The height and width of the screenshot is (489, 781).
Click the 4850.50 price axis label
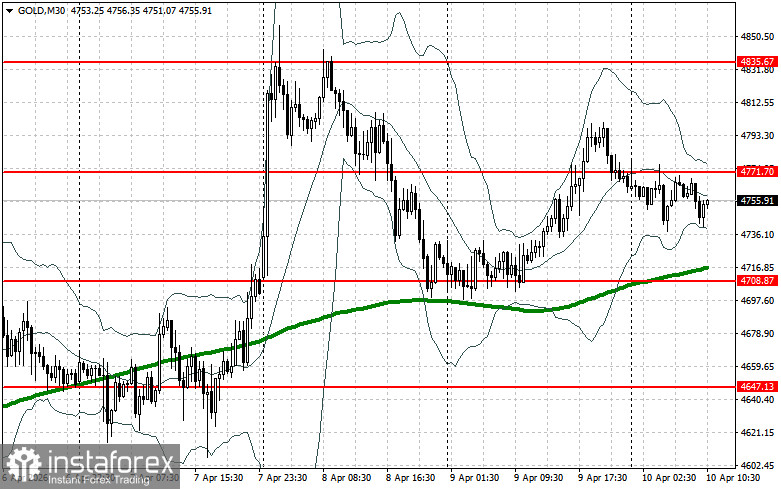pyautogui.click(x=757, y=37)
